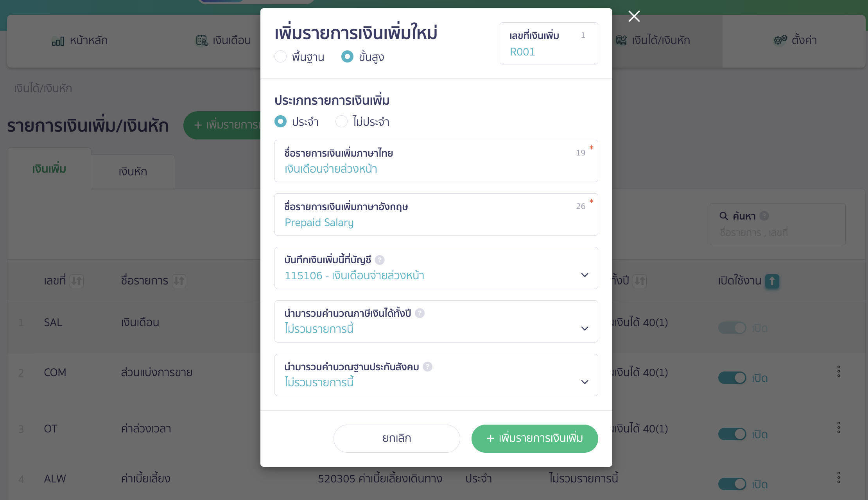This screenshot has width=868, height=500.
Task: Cancel the dialog with ยกเลิก
Action: coord(396,438)
